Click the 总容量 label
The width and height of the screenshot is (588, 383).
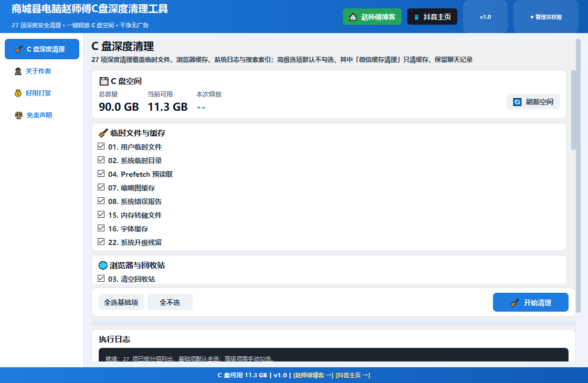(108, 94)
